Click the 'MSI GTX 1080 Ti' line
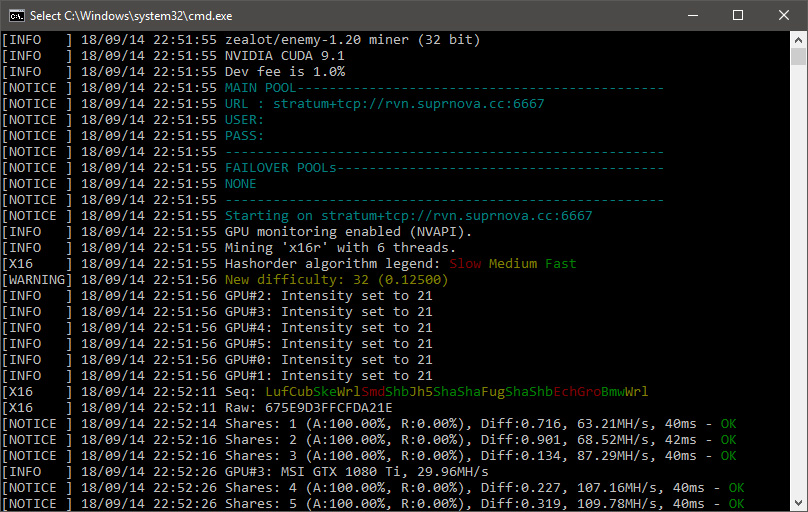The width and height of the screenshot is (808, 512). click(357, 472)
